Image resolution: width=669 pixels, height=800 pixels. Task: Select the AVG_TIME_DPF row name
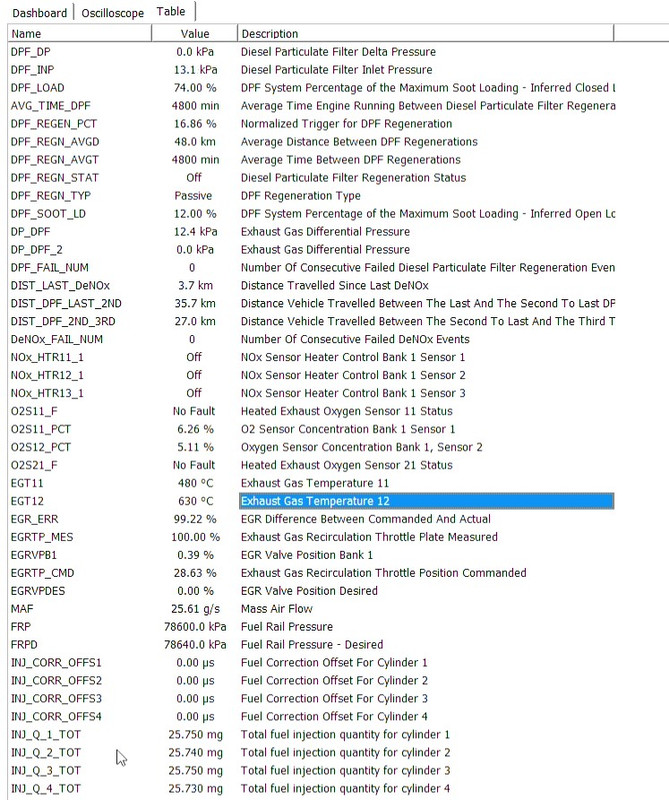[x=51, y=106]
